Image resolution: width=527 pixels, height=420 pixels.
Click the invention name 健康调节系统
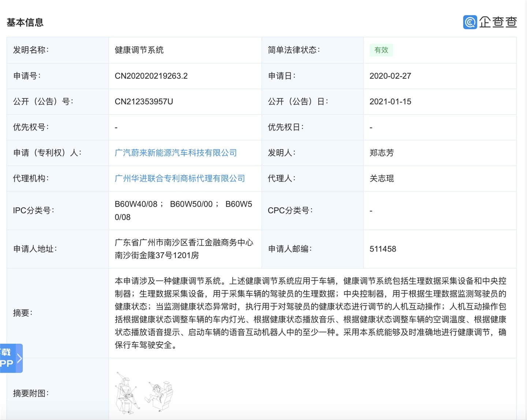[139, 50]
